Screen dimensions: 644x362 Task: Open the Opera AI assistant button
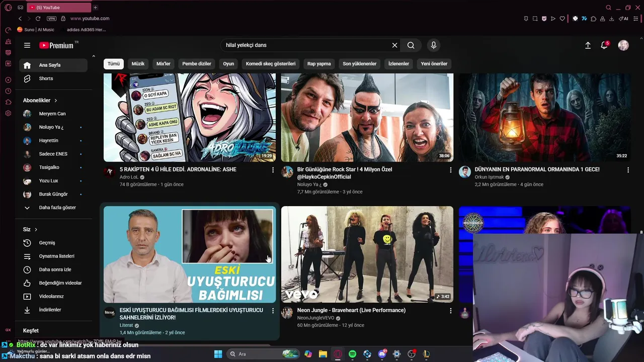coord(624,19)
